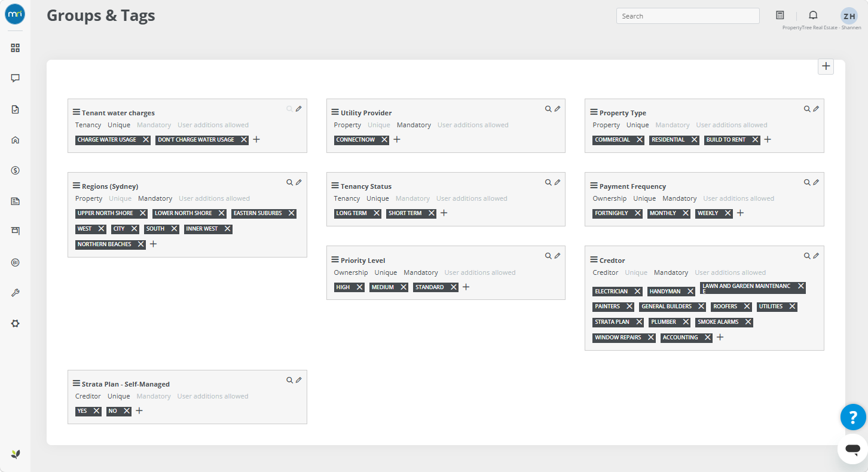Viewport: 868px width, 472px height.
Task: Remove the SMOKE ALARMS tag
Action: [748, 322]
